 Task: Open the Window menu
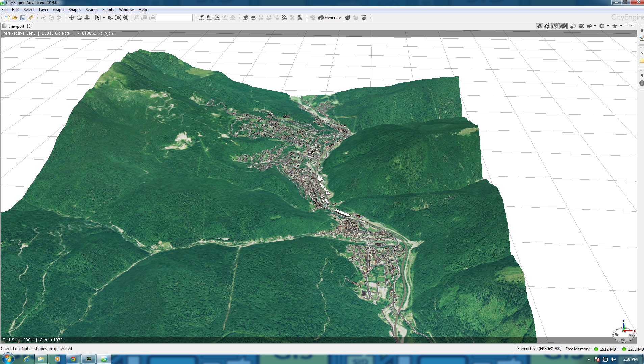(x=126, y=10)
